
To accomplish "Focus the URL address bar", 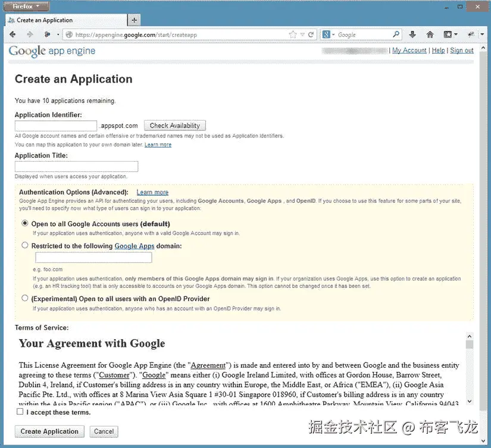I will (180, 35).
